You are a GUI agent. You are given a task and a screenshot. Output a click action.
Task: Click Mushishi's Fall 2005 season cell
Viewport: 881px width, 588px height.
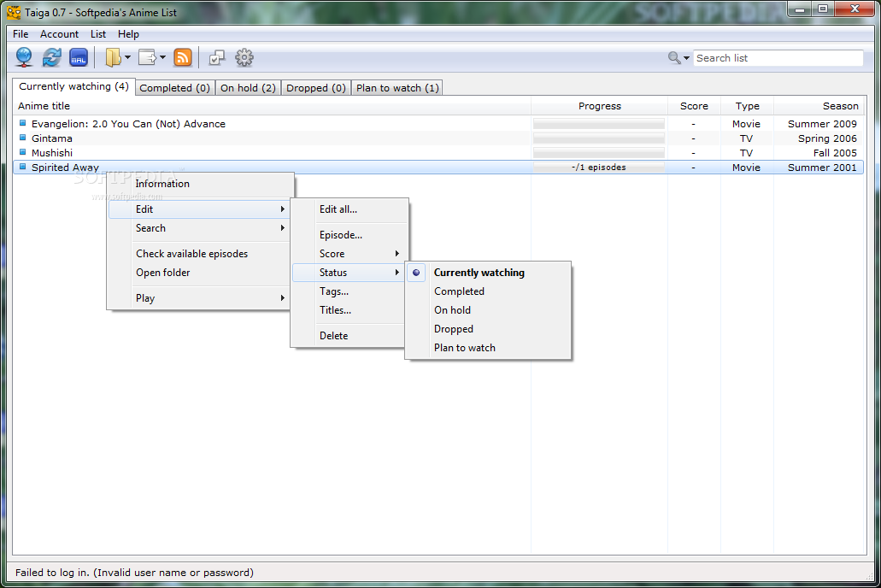coord(835,153)
